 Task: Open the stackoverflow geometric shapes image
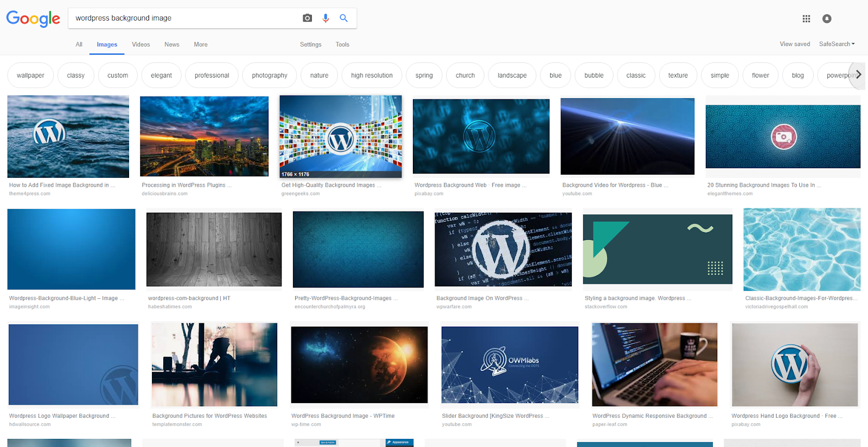658,249
